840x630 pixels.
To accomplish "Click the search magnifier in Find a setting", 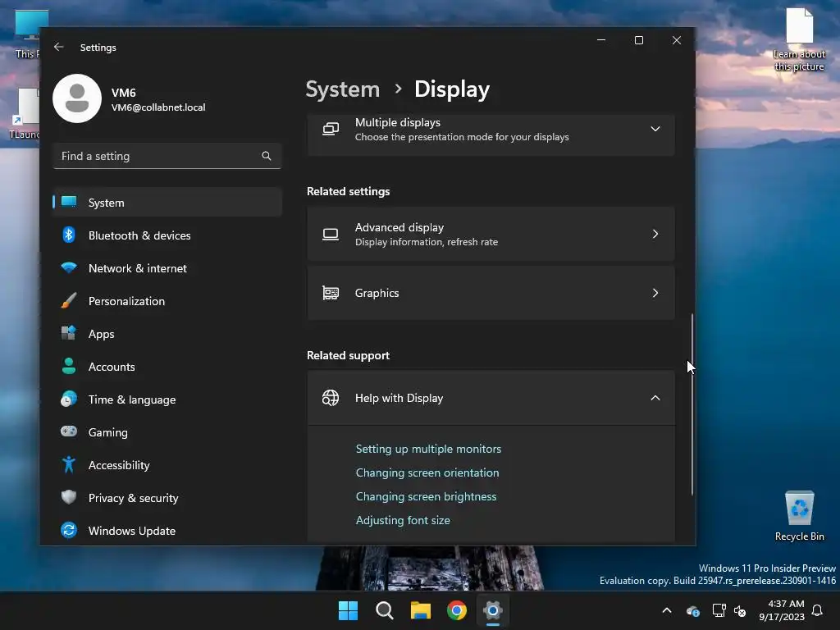I will 267,156.
